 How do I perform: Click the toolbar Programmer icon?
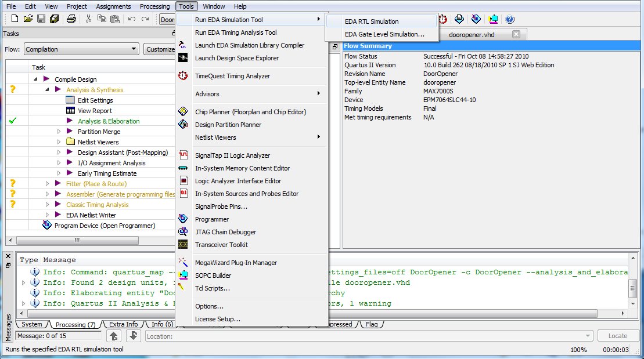pyautogui.click(x=476, y=19)
